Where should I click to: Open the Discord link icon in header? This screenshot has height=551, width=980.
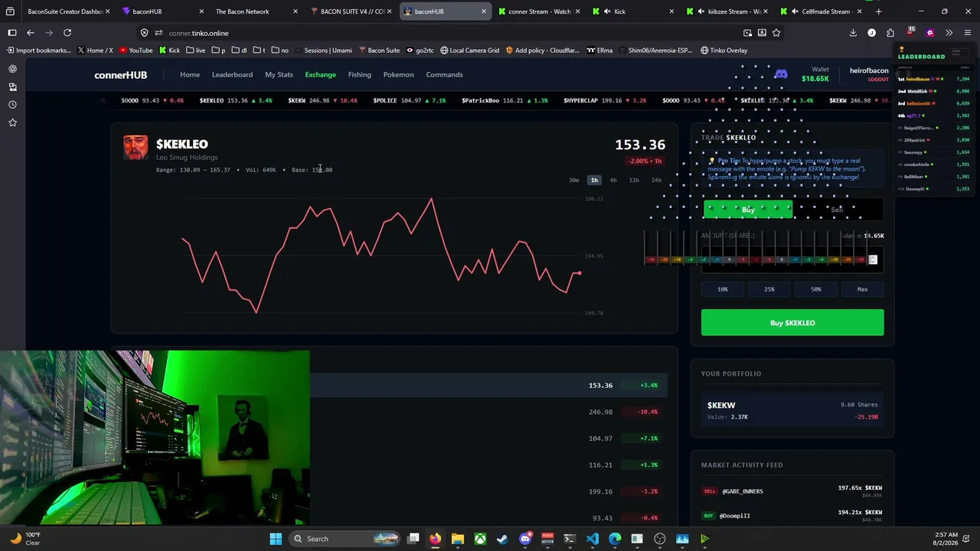781,74
